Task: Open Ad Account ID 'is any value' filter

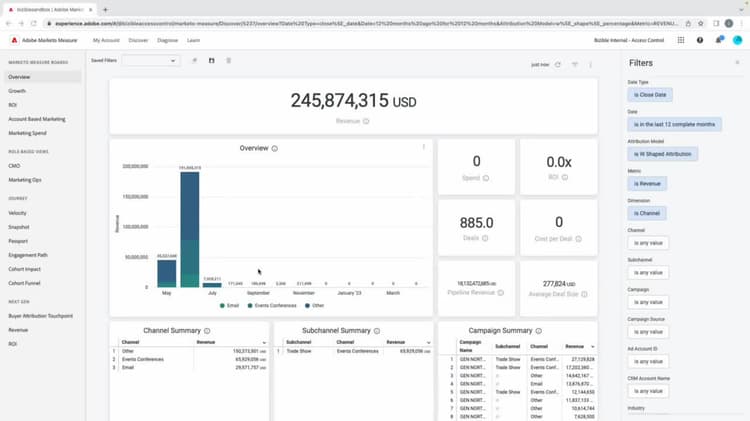Action: coord(648,362)
